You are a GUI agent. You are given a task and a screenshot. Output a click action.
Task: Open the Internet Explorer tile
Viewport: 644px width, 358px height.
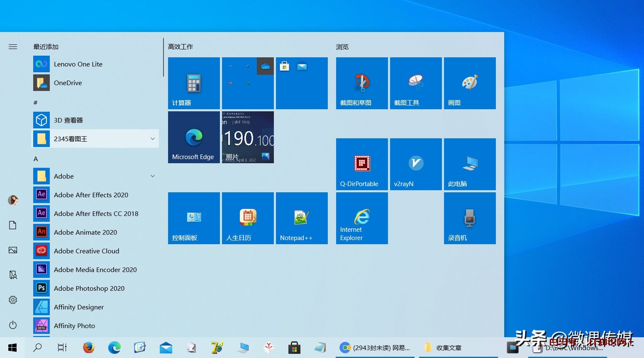click(x=362, y=218)
